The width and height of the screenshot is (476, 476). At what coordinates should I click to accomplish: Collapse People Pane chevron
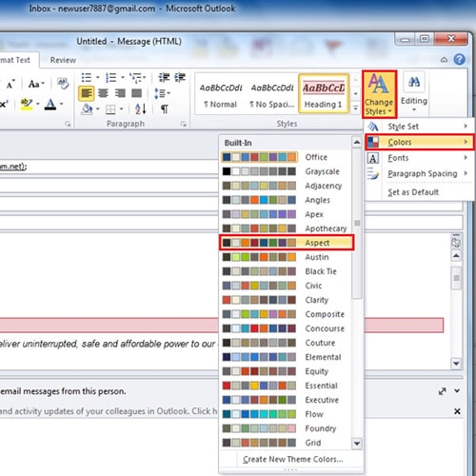(x=457, y=391)
